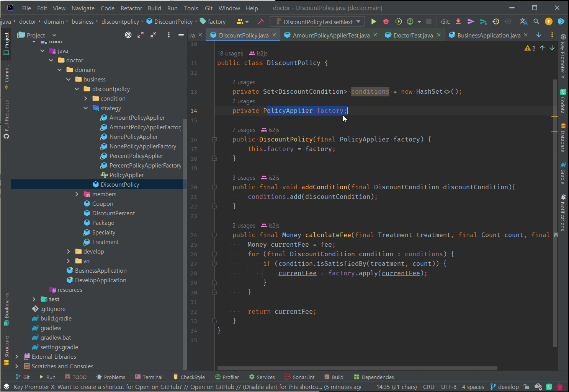The image size is (569, 392).
Task: Open the Gradle tool window
Action: point(563,173)
